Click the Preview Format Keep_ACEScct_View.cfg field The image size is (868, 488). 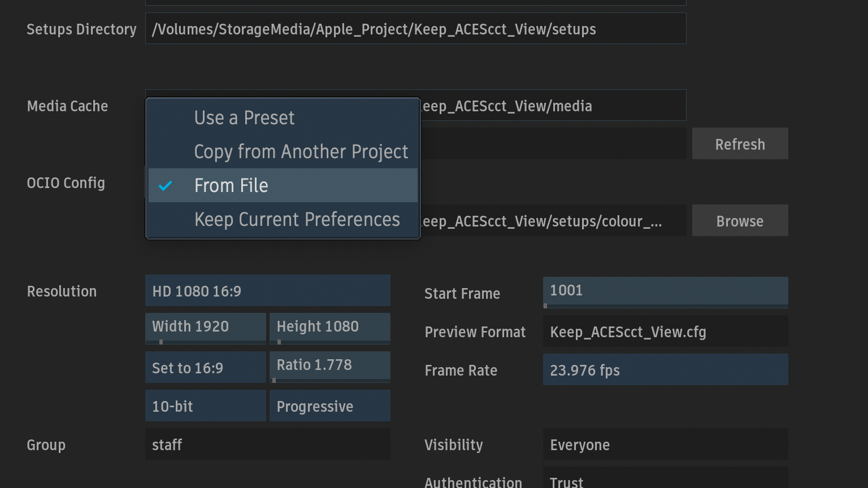665,332
